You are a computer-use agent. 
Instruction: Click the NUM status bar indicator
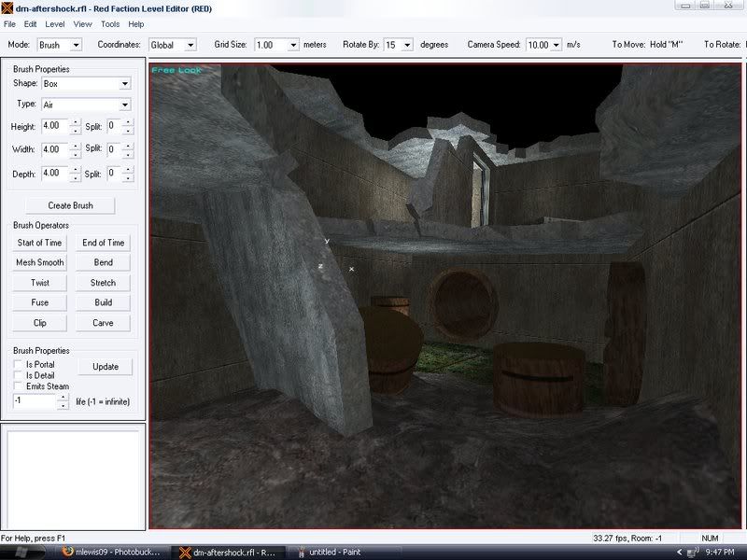point(710,539)
